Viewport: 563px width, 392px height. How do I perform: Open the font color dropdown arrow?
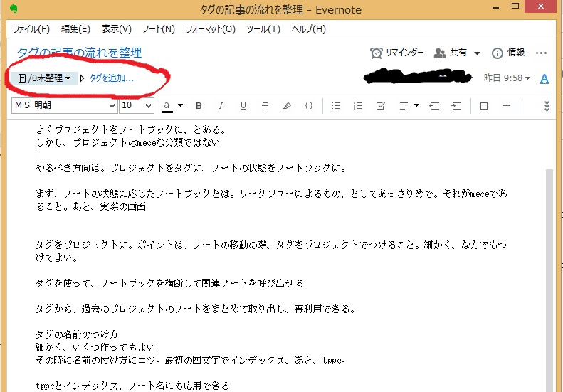(180, 105)
